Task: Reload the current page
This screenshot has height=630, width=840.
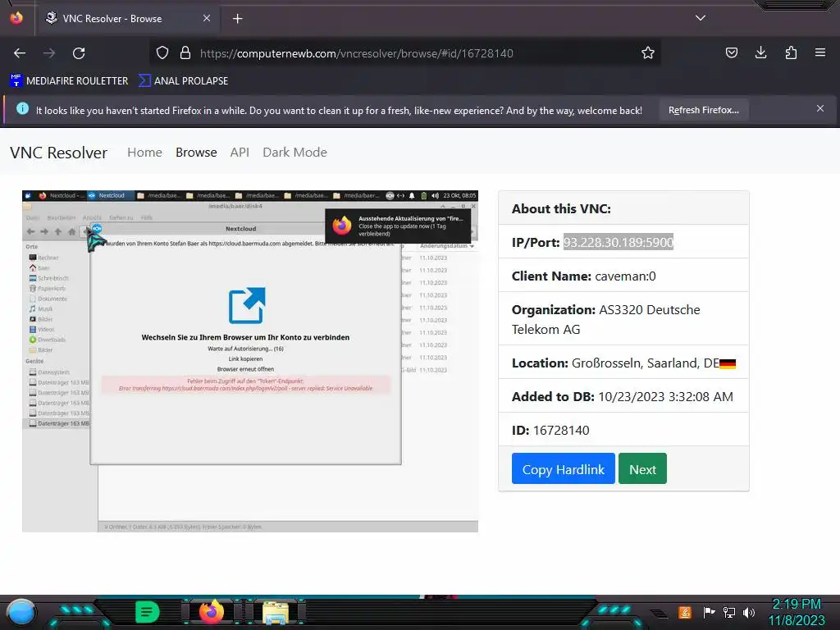Action: [x=79, y=53]
